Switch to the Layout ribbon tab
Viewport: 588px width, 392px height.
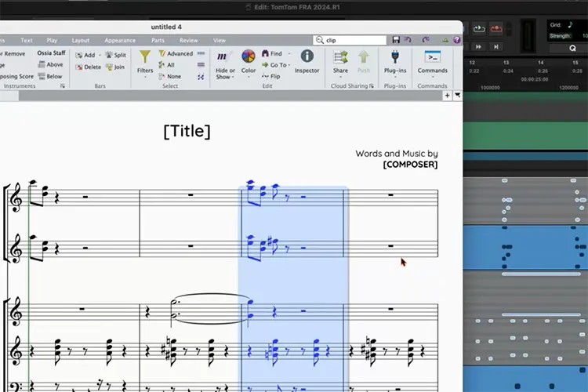81,40
